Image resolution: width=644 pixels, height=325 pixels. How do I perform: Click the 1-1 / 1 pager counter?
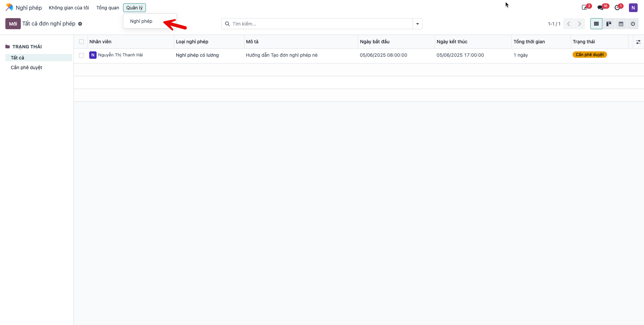[x=554, y=24]
